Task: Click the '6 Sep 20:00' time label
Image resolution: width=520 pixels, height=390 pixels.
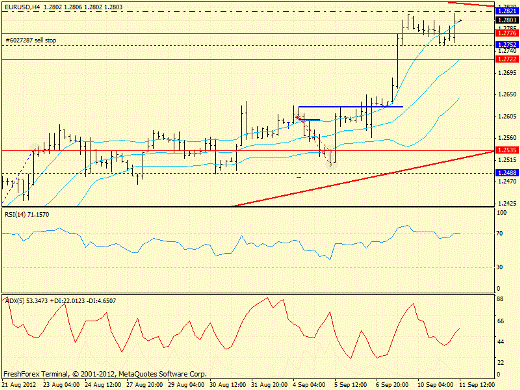Action: 392,385
